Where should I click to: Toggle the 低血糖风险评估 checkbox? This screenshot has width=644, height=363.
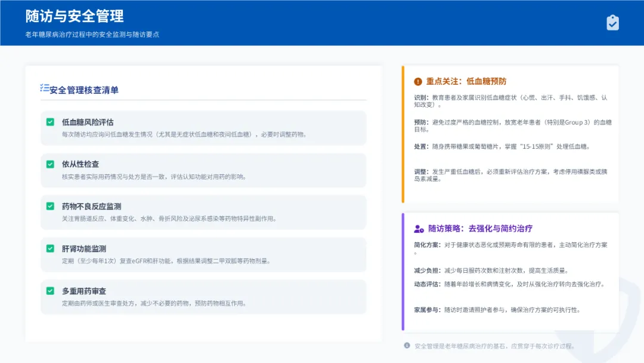point(50,122)
